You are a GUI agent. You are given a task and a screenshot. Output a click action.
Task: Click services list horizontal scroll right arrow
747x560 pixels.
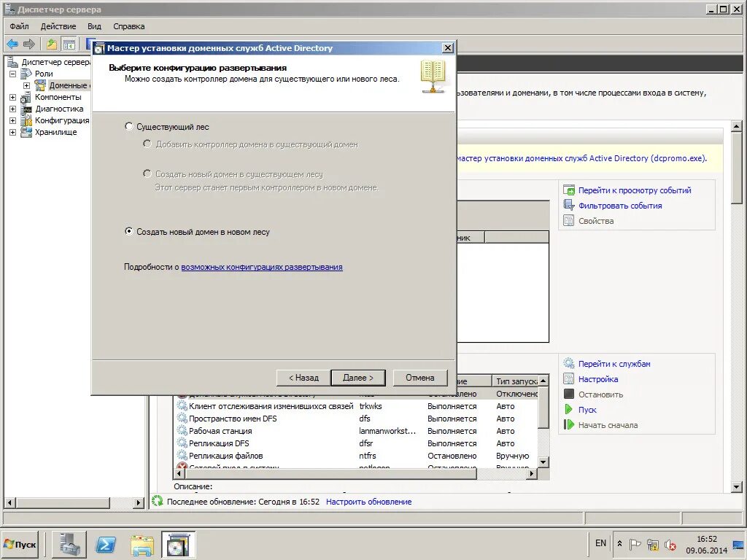point(532,473)
